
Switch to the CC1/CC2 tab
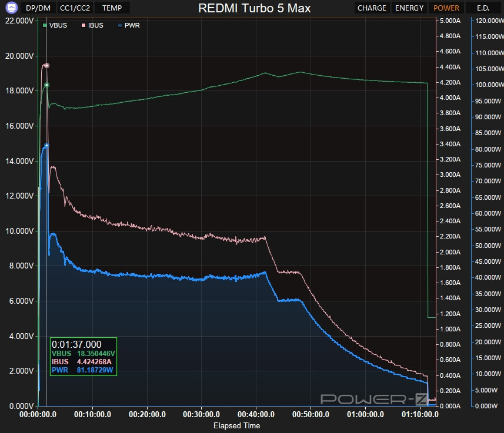point(75,8)
